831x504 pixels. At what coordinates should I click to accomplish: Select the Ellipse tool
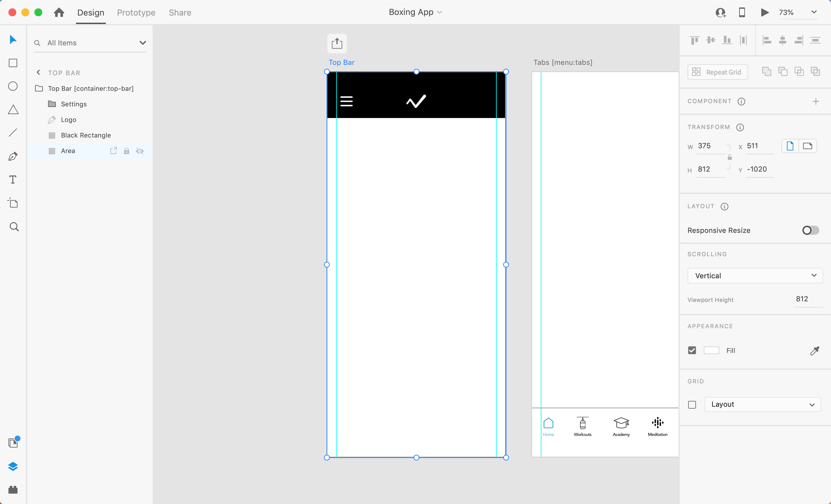13,86
